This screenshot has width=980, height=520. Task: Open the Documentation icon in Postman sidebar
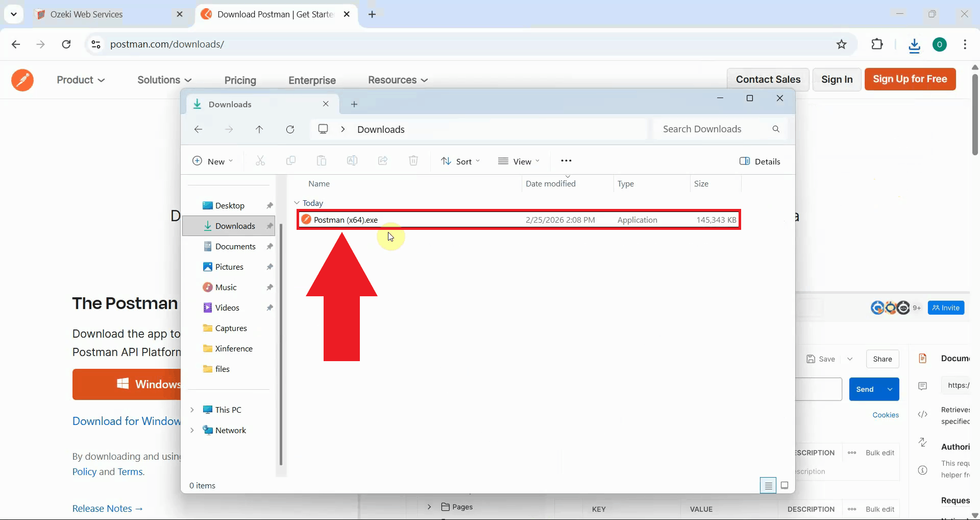tap(922, 358)
